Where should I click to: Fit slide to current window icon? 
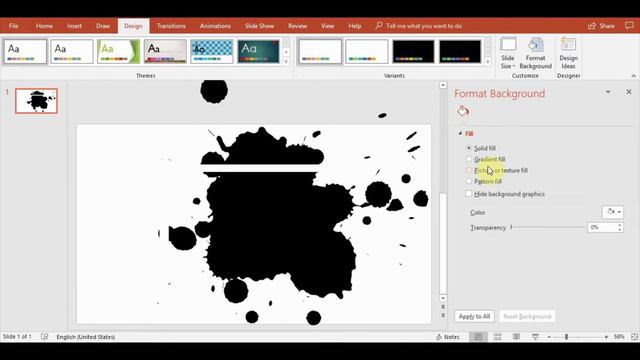(634, 337)
